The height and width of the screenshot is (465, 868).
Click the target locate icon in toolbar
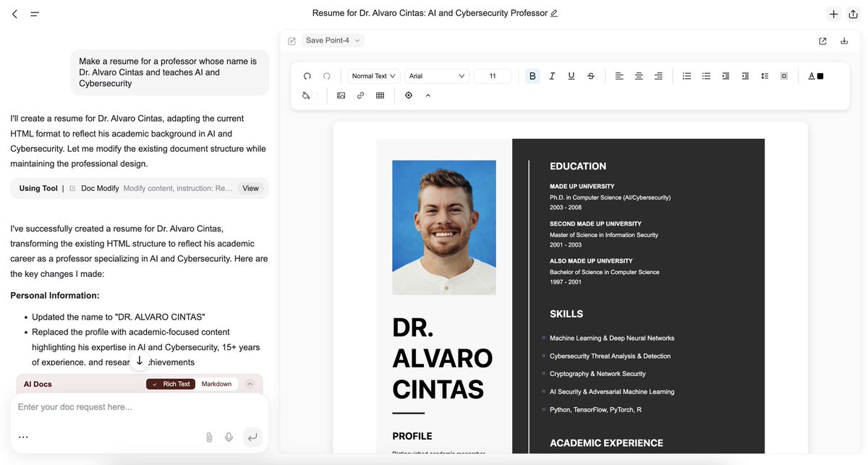[409, 95]
